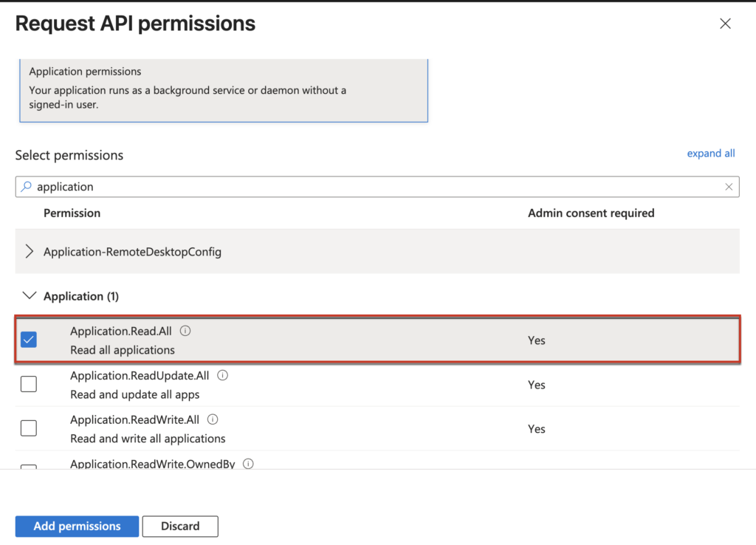
Task: Focus the permissions search input field
Action: [369, 187]
